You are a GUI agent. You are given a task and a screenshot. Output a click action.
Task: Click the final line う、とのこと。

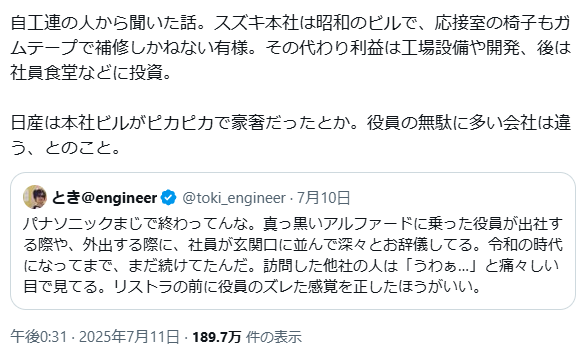tap(65, 148)
